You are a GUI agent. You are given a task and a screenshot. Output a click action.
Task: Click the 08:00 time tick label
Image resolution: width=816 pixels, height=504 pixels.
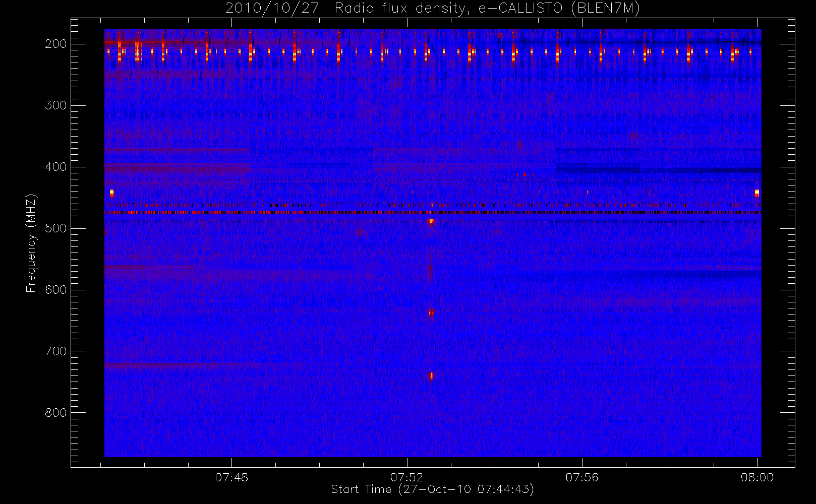[x=757, y=477]
